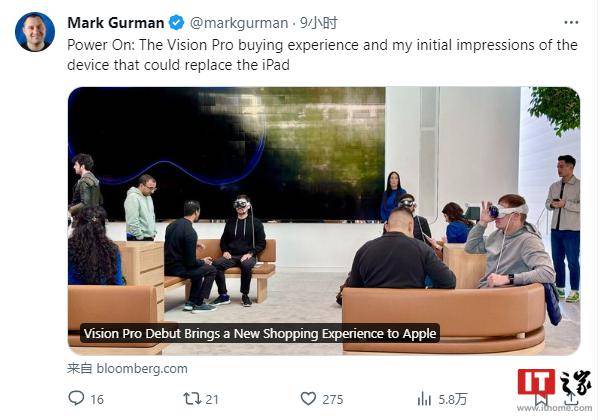The image size is (601, 420).
Task: Open the tweet's more options menu
Action: coord(571,22)
